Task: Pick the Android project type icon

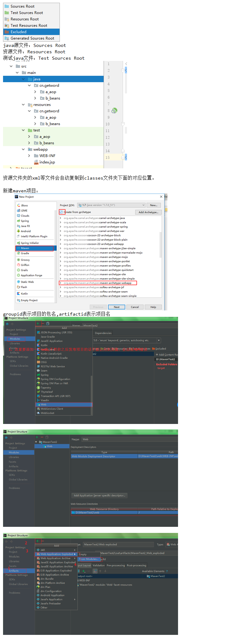Action: tap(19, 231)
